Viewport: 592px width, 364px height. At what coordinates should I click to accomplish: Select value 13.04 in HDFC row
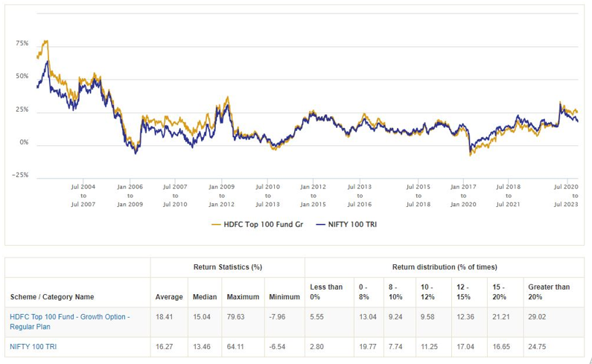[x=368, y=317]
